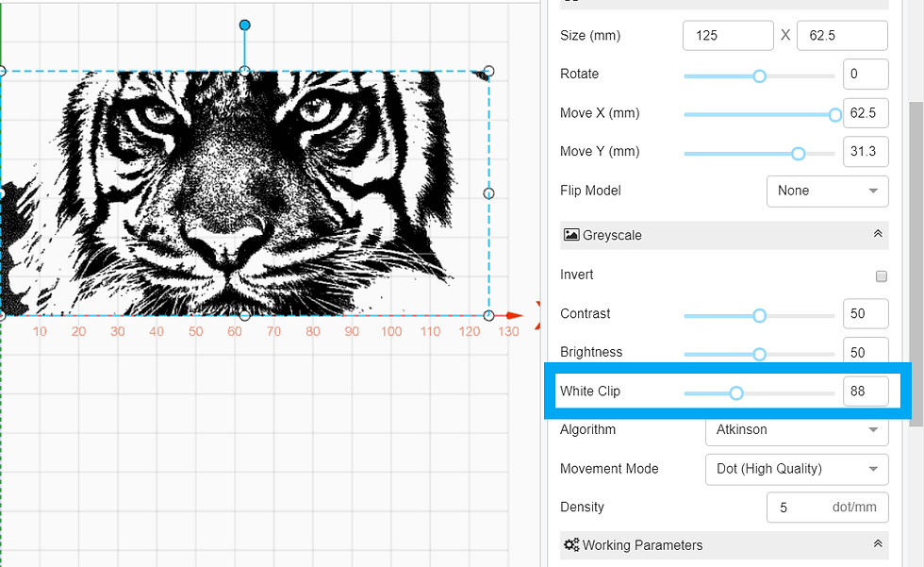Click the Greyscale image icon
The height and width of the screenshot is (567, 924).
[571, 235]
